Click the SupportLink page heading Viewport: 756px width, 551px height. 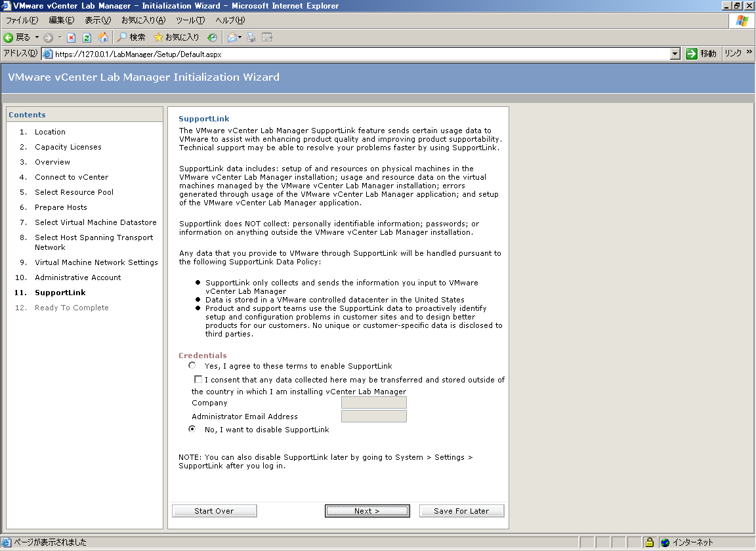click(x=204, y=119)
